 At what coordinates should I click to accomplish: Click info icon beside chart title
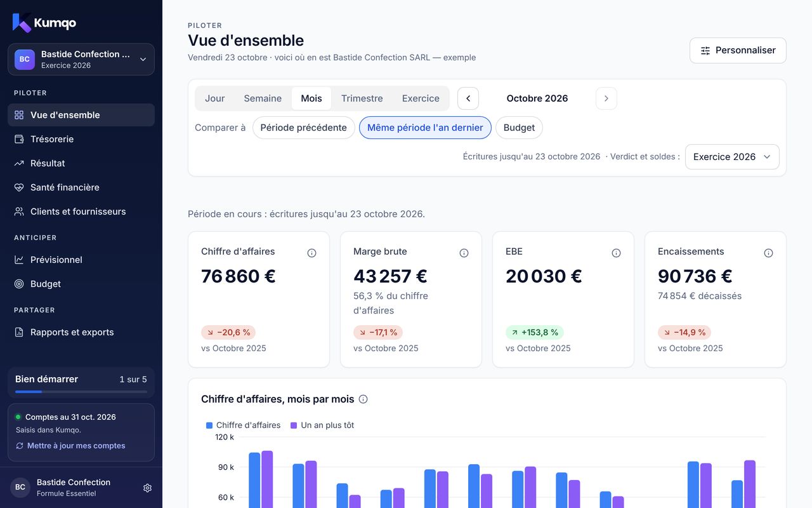click(x=363, y=399)
